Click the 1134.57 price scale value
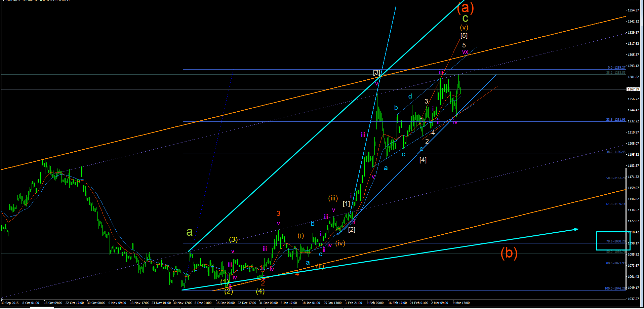 point(634,210)
